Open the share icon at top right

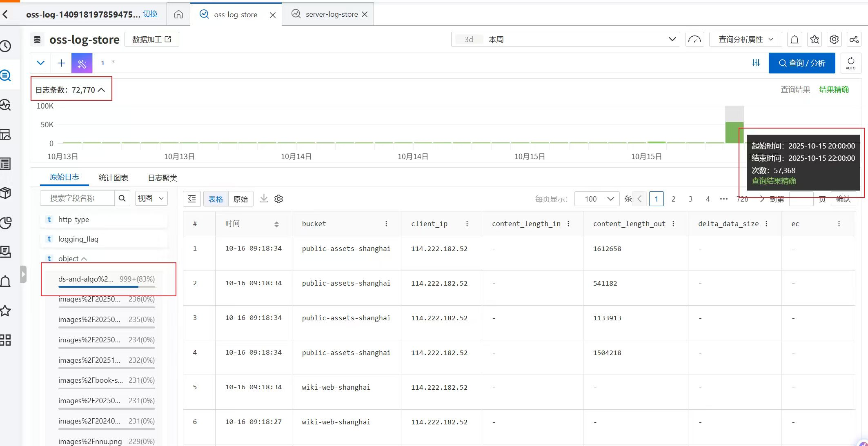(x=854, y=40)
